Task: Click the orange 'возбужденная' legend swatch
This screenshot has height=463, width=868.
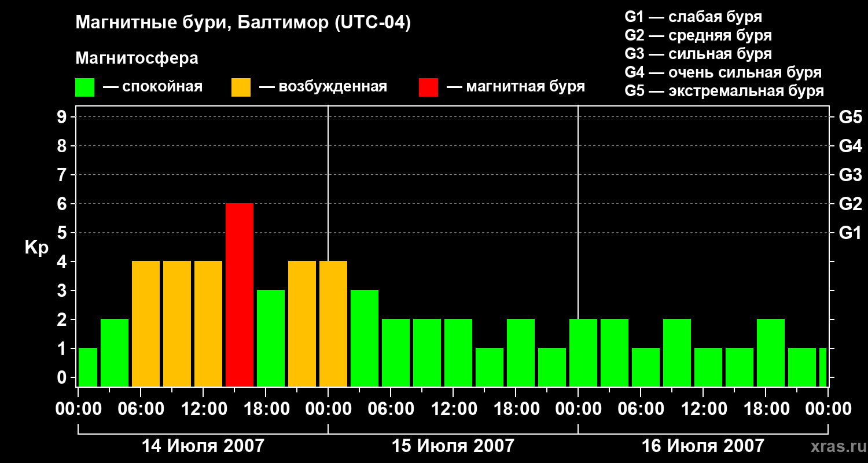Action: point(241,87)
